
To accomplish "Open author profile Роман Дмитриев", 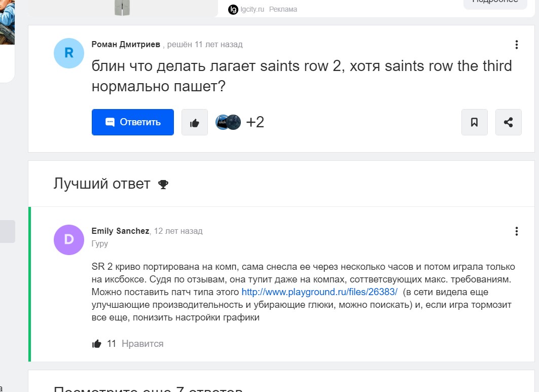I will [126, 44].
